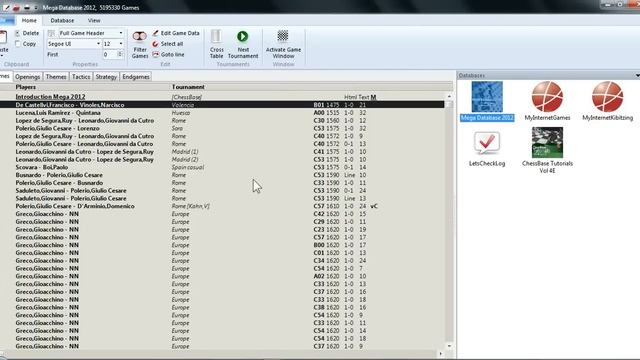Click the Copy icon
The height and width of the screenshot is (360, 640).
[x=18, y=44]
